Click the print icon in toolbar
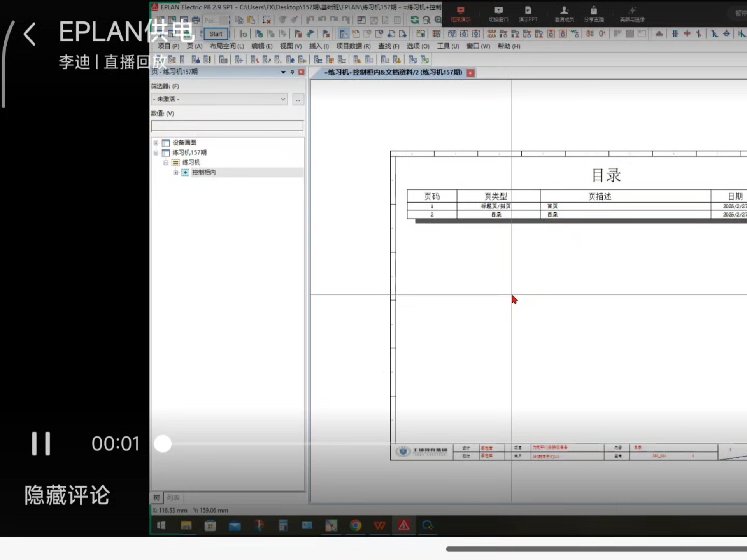This screenshot has height=560, width=747. pos(196,19)
